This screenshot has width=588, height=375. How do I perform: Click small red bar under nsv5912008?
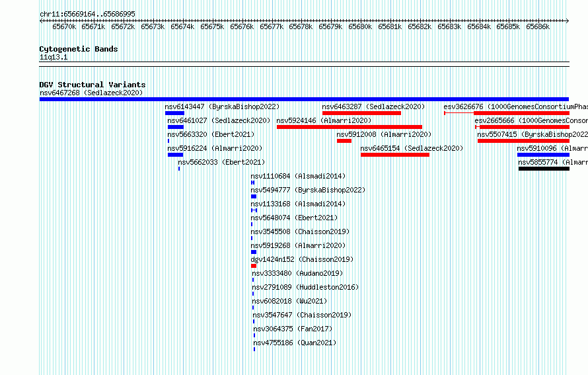(344, 141)
